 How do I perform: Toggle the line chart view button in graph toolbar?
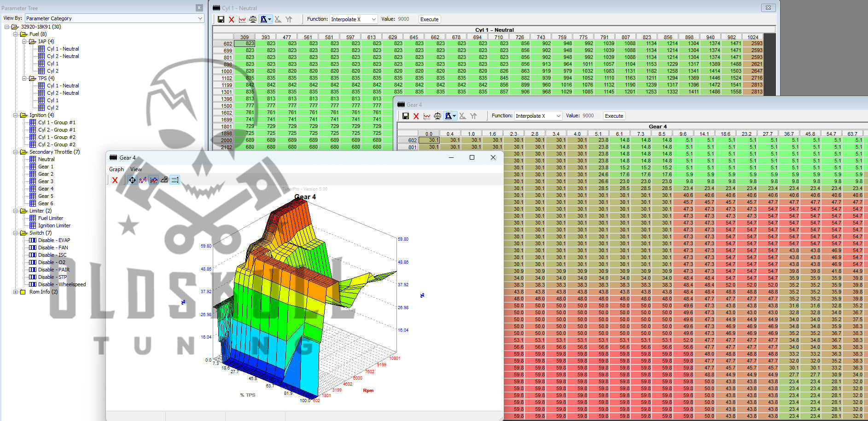pyautogui.click(x=154, y=180)
